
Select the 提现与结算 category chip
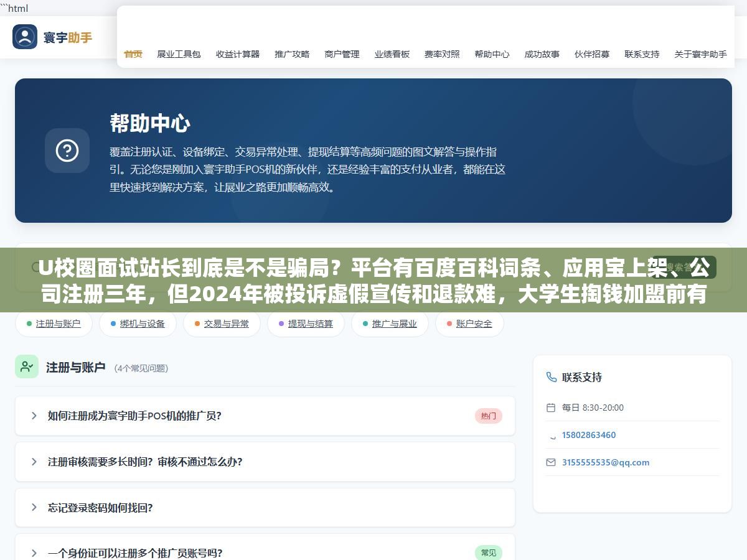click(x=306, y=324)
